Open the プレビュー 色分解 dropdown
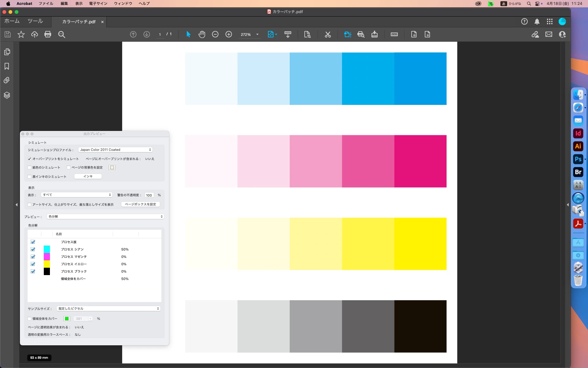Screen dimensions: 588x368 point(105,217)
